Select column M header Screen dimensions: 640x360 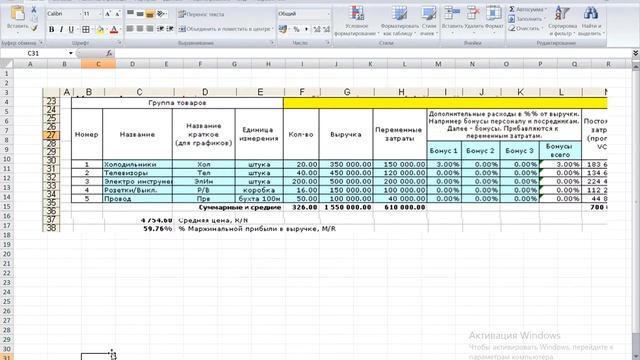pos(438,64)
